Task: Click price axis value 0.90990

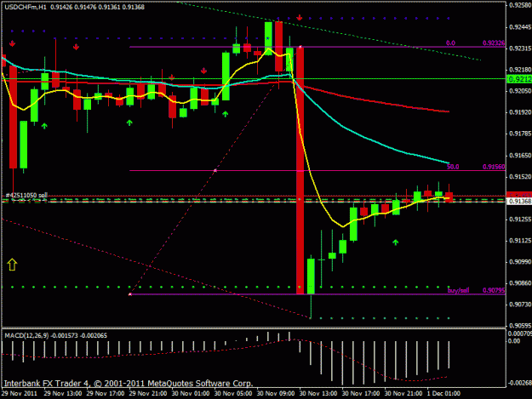Action: pyautogui.click(x=520, y=262)
